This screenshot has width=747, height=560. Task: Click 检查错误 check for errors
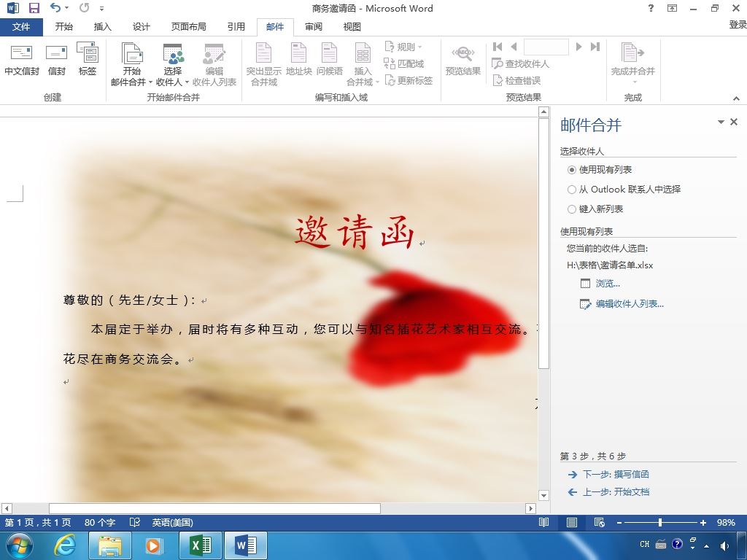coord(516,81)
